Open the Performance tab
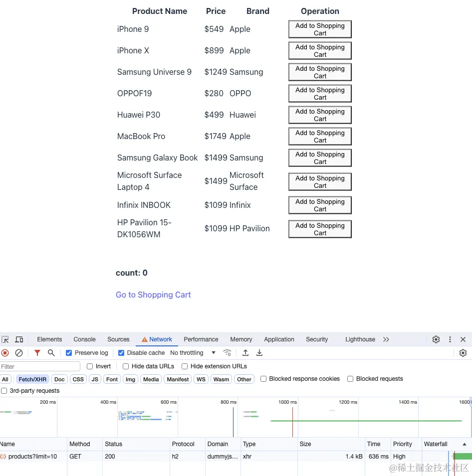The height and width of the screenshot is (476, 472). 201,339
